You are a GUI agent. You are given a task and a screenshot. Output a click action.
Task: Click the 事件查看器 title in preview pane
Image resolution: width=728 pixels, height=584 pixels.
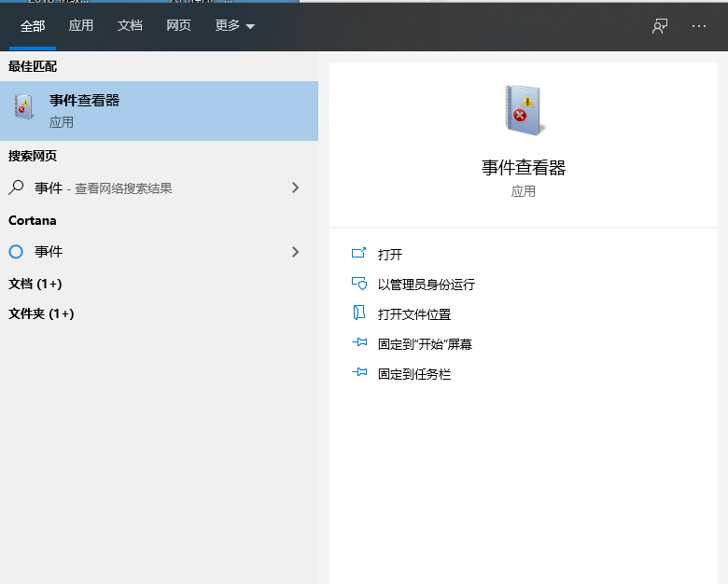(x=524, y=168)
